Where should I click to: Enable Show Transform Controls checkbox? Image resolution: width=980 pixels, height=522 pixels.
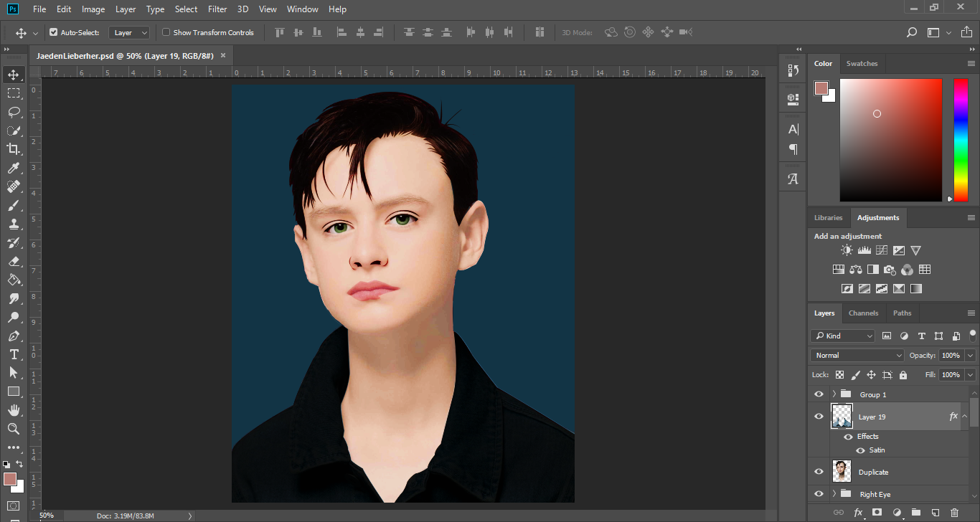point(166,32)
